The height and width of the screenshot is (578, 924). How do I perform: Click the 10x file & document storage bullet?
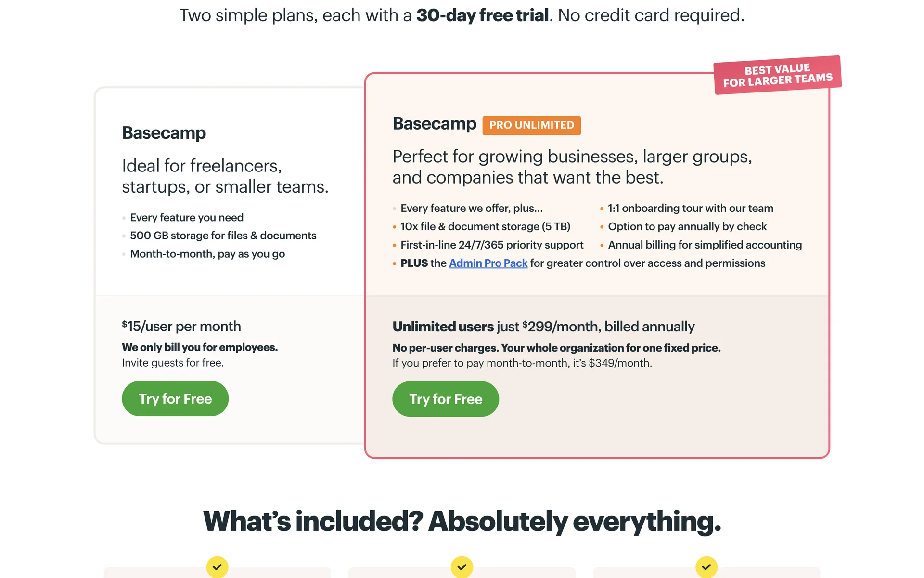click(x=485, y=226)
